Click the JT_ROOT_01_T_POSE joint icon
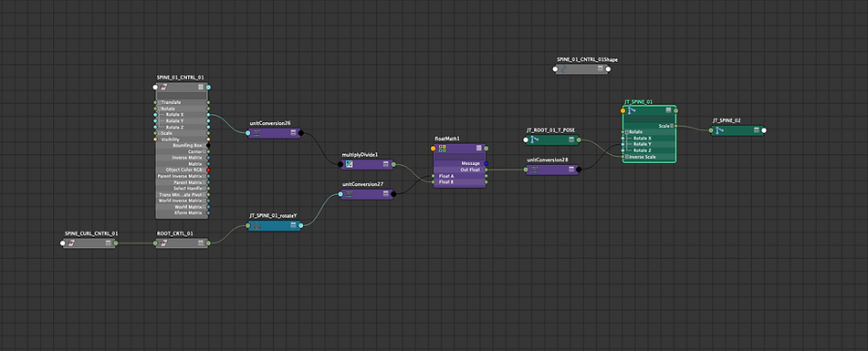This screenshot has width=868, height=351. (535, 139)
